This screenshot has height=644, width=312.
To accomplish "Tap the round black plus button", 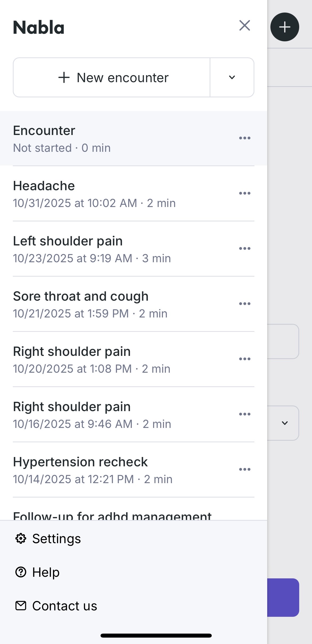I will [285, 27].
